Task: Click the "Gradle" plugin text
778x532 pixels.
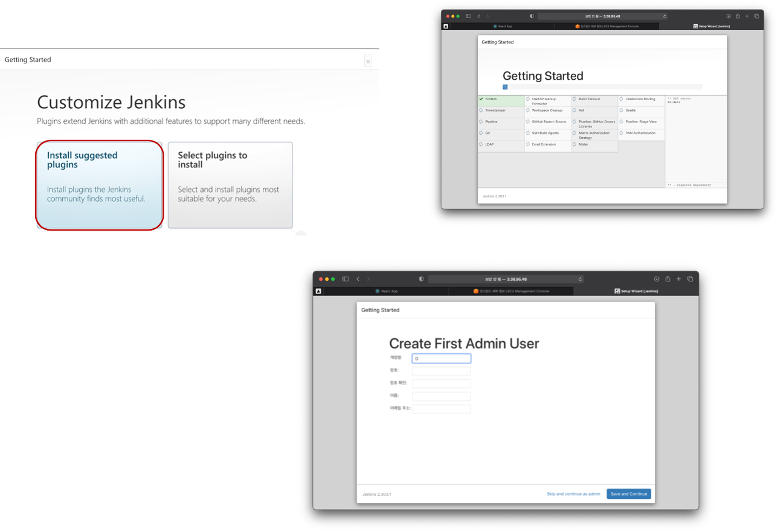Action: 631,111
